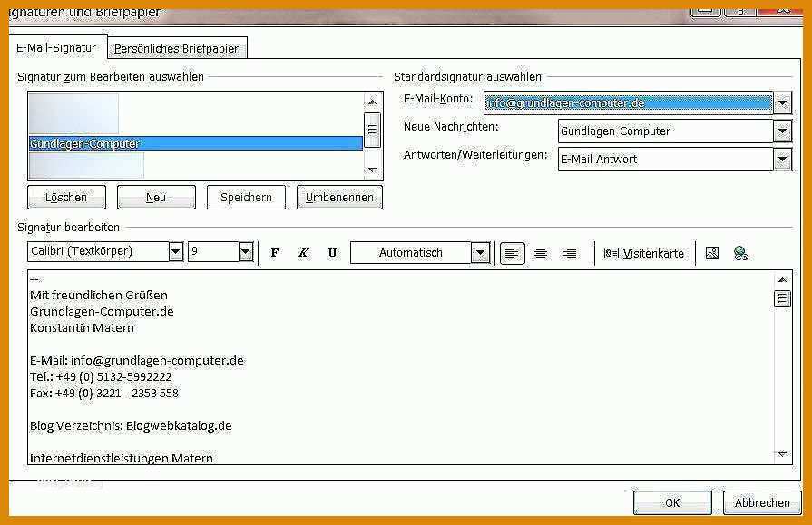This screenshot has width=812, height=525.
Task: Click the E-Mail: info@grundlagen-computer.de line
Action: (x=137, y=360)
